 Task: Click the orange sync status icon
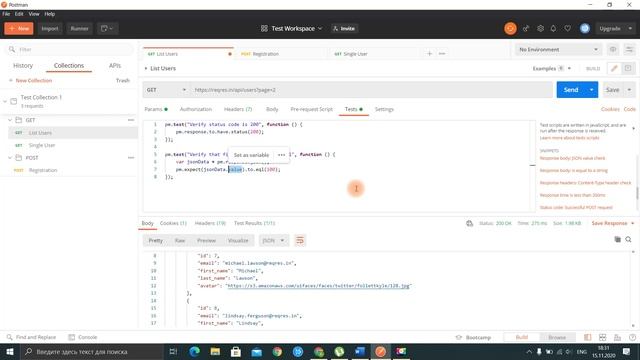pos(510,29)
